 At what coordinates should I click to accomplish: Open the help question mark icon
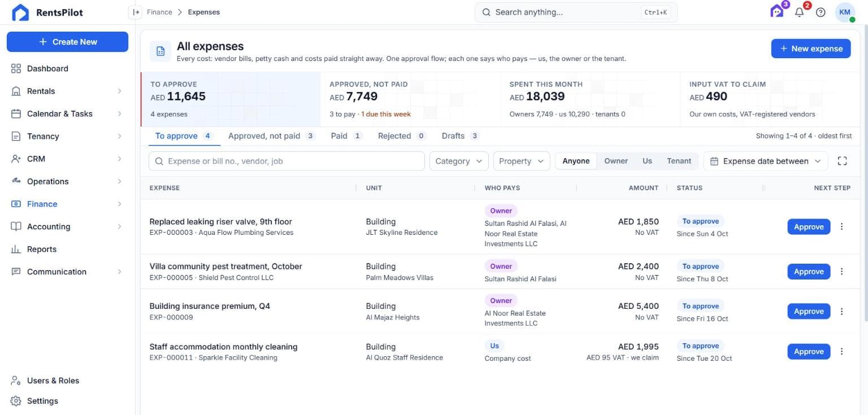pyautogui.click(x=821, y=12)
